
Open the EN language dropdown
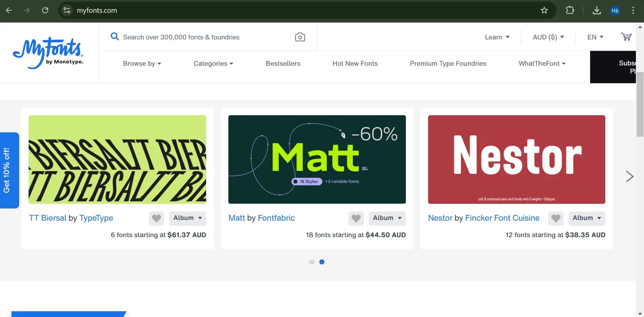point(595,37)
